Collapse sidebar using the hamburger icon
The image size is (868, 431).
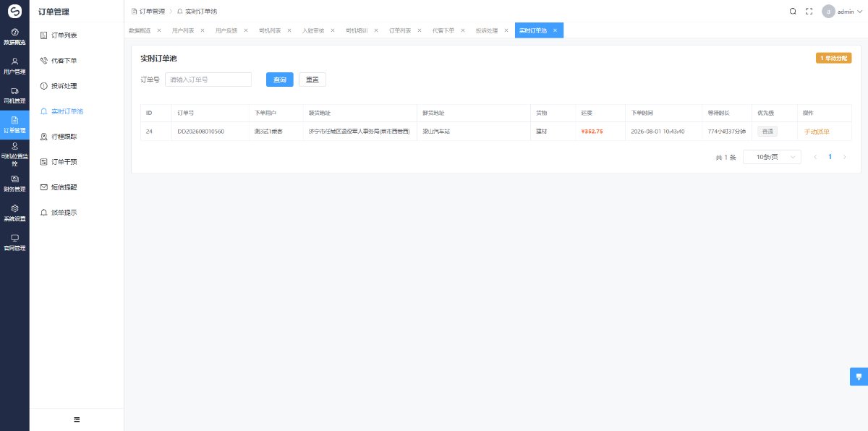pyautogui.click(x=77, y=419)
